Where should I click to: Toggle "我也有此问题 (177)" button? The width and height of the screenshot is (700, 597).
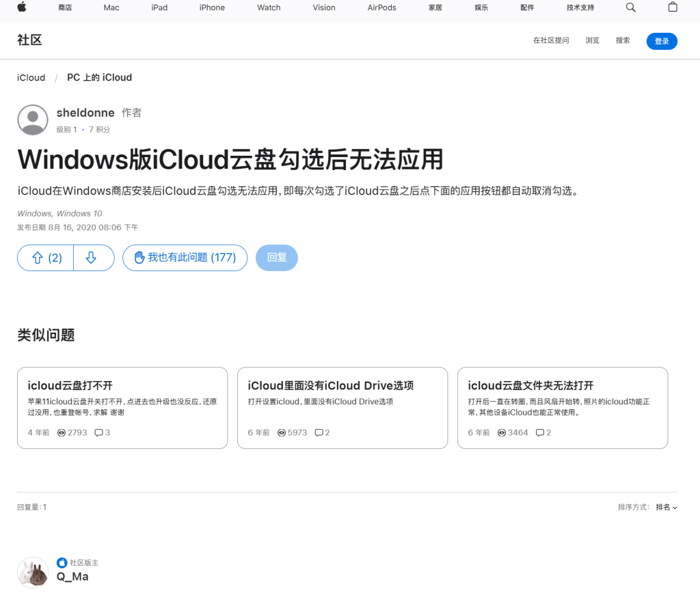click(x=185, y=258)
